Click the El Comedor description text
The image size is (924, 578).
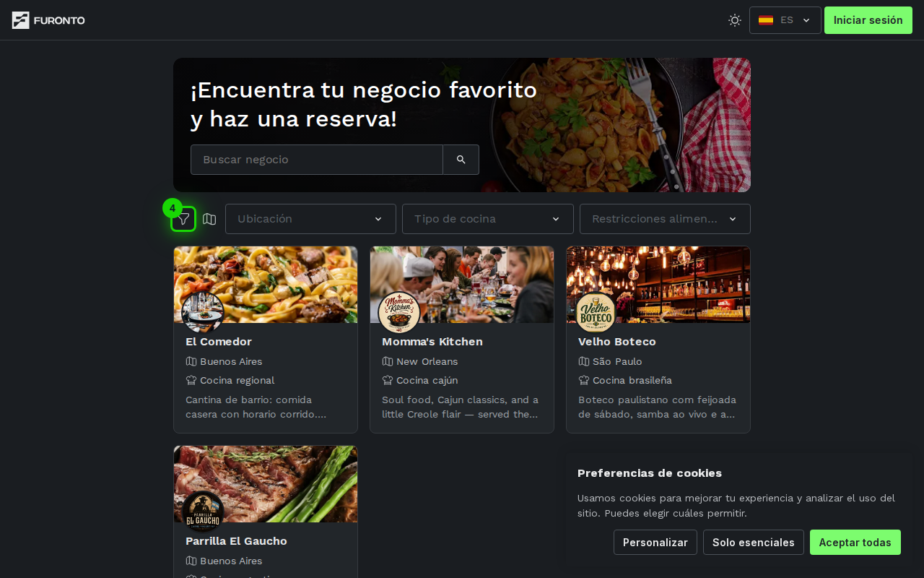(x=256, y=407)
